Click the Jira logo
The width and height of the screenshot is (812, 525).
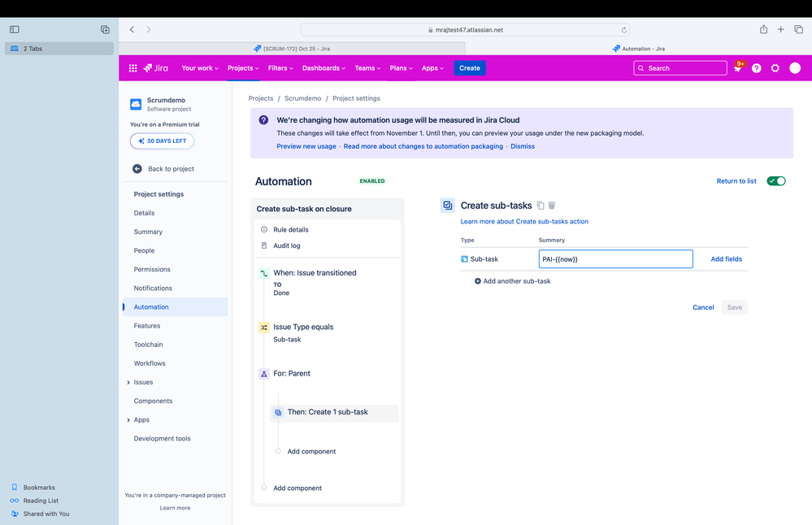coord(155,67)
